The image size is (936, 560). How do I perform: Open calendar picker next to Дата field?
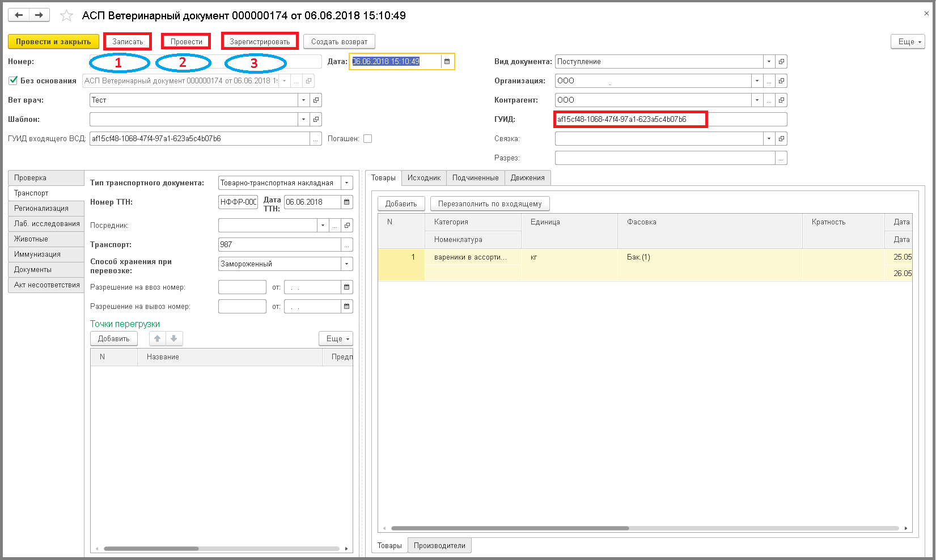pos(447,61)
